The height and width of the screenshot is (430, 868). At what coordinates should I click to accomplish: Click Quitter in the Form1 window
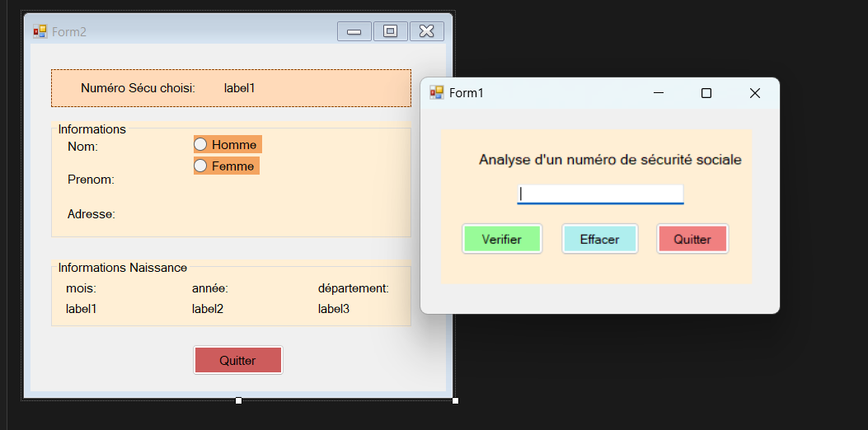tap(692, 239)
